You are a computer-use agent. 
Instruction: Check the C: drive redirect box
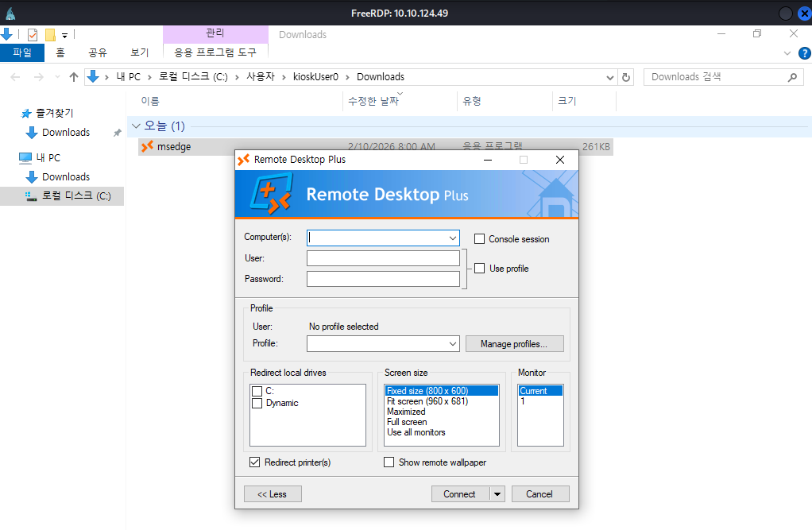[x=257, y=391]
